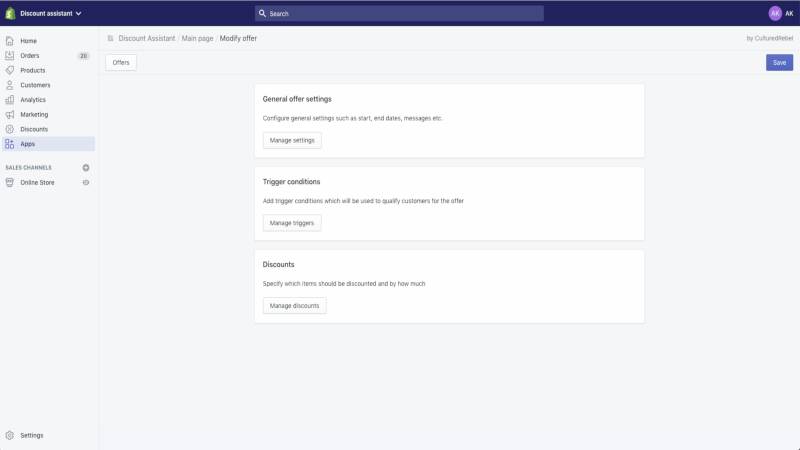The height and width of the screenshot is (450, 800).
Task: Open the Discount Assistant breadcrumb link
Action: pos(147,38)
